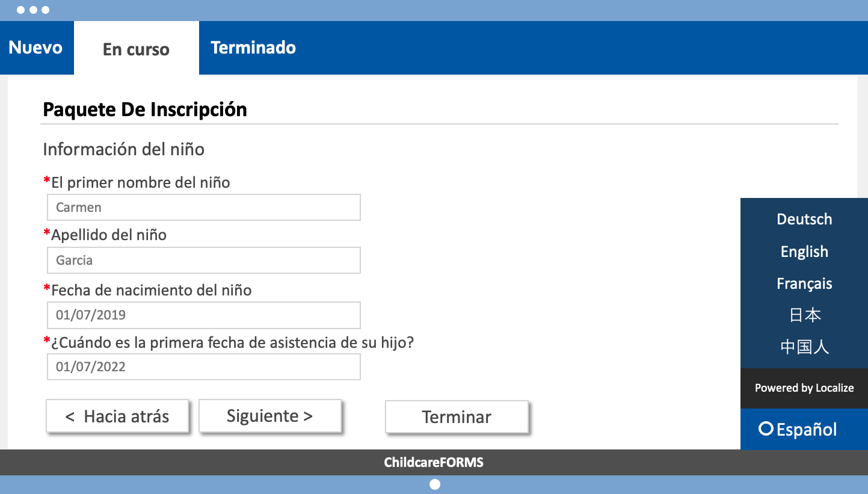Pick the Japanese 日本 language option
This screenshot has height=494, width=868.
click(804, 315)
